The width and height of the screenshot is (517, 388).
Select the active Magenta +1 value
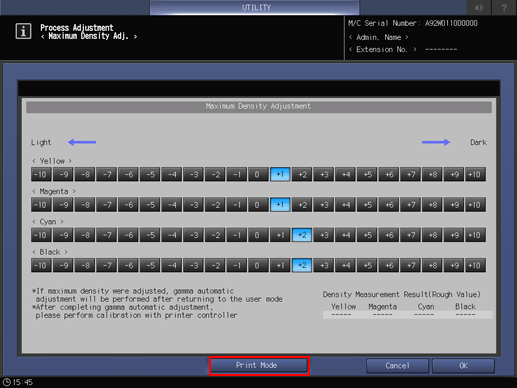tap(280, 205)
